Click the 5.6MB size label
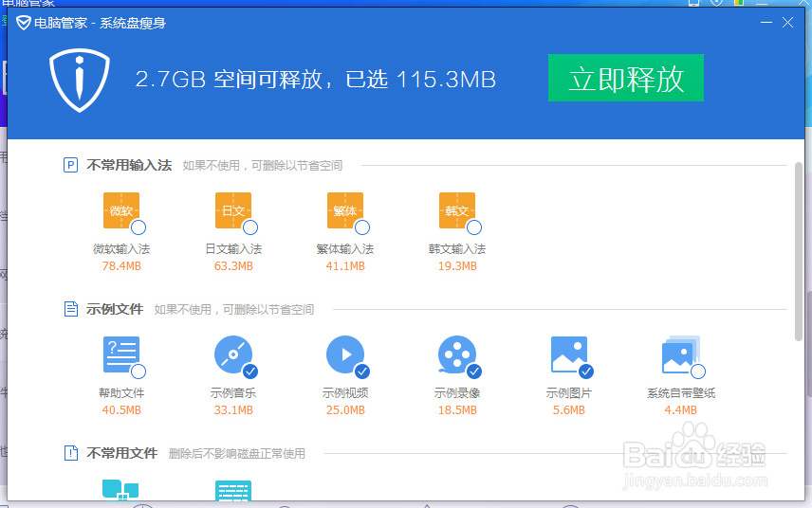Viewport: 812px width, 508px height. coord(568,410)
